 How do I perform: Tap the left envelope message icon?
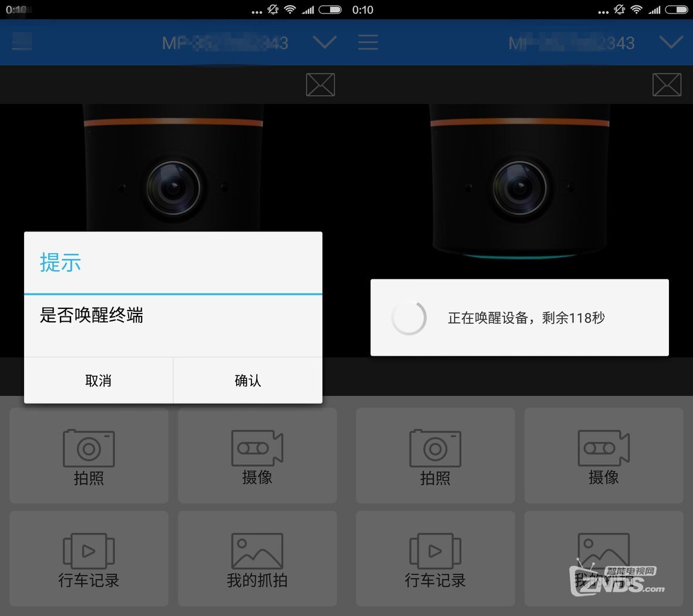click(x=320, y=85)
